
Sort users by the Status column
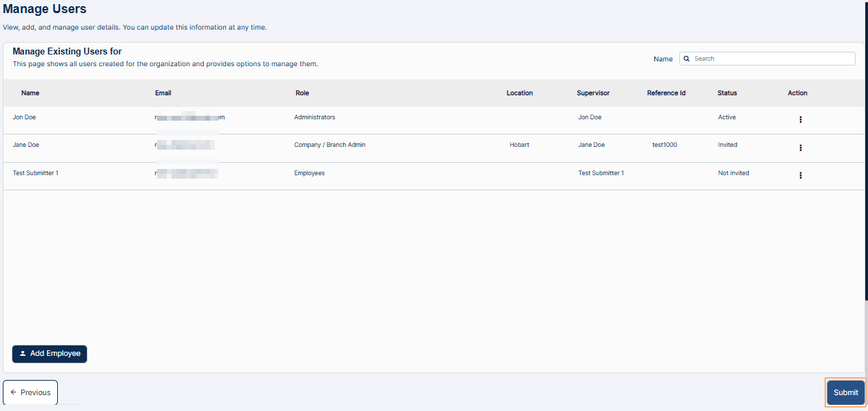[727, 93]
